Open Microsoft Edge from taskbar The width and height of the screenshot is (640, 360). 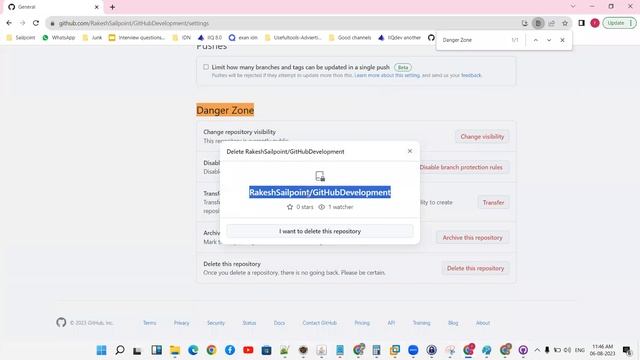193,350
